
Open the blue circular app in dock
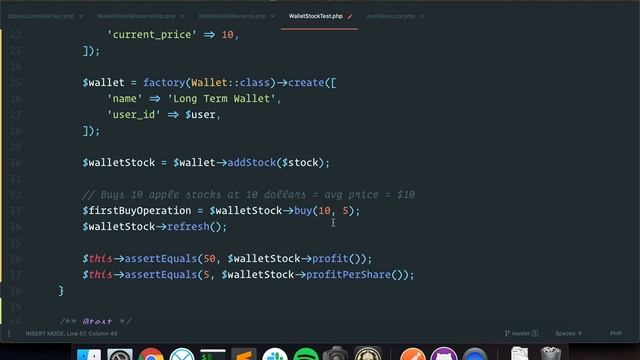click(475, 354)
